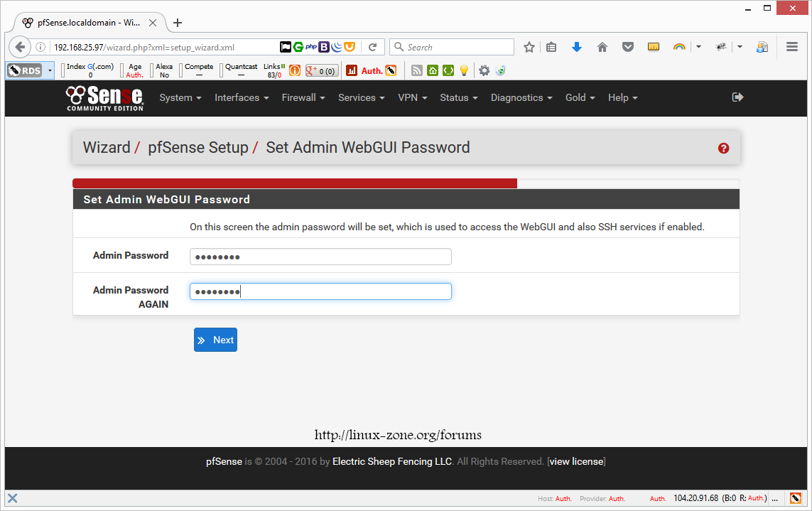Click the Admin Password input field
Viewport: 812px width, 511px height.
320,257
